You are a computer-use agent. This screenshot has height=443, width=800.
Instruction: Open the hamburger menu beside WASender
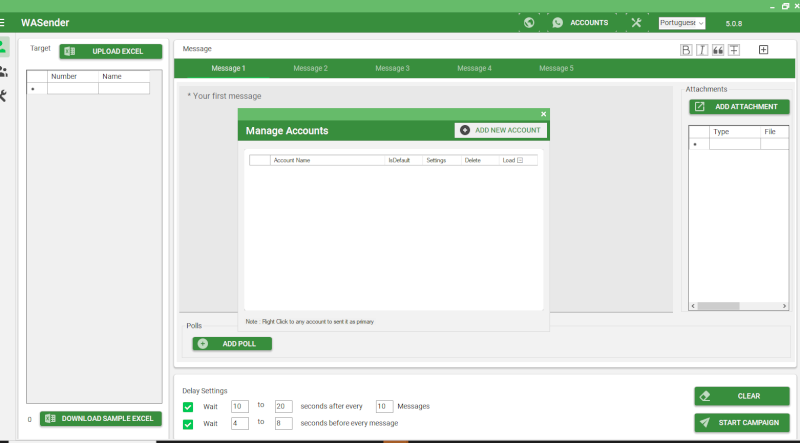pos(2,22)
